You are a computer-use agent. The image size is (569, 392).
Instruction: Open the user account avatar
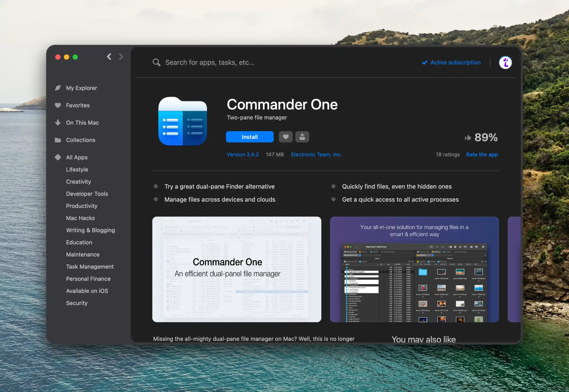(505, 62)
